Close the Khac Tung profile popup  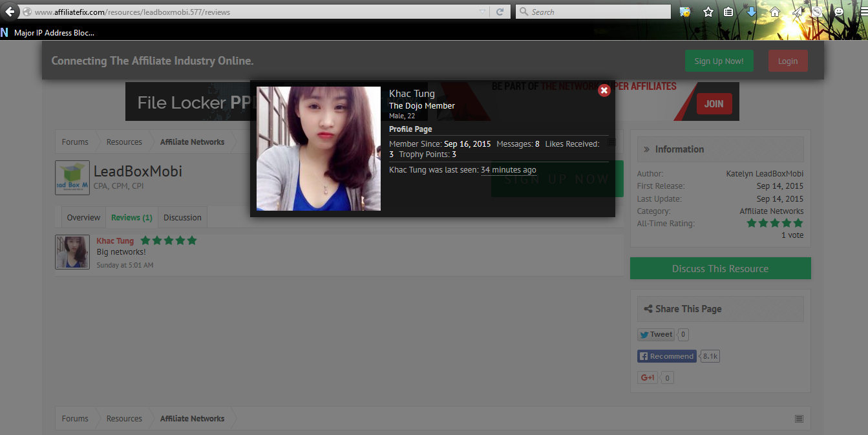click(604, 90)
